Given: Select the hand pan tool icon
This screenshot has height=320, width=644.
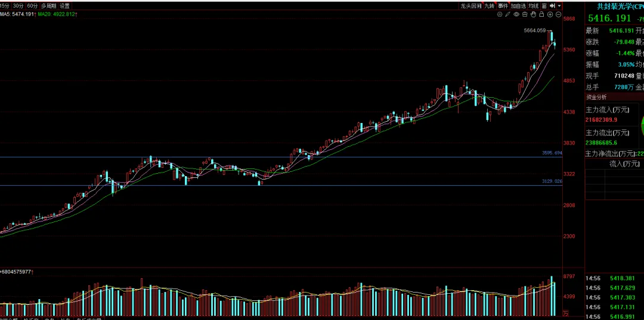Looking at the screenshot, I should [x=533, y=14].
